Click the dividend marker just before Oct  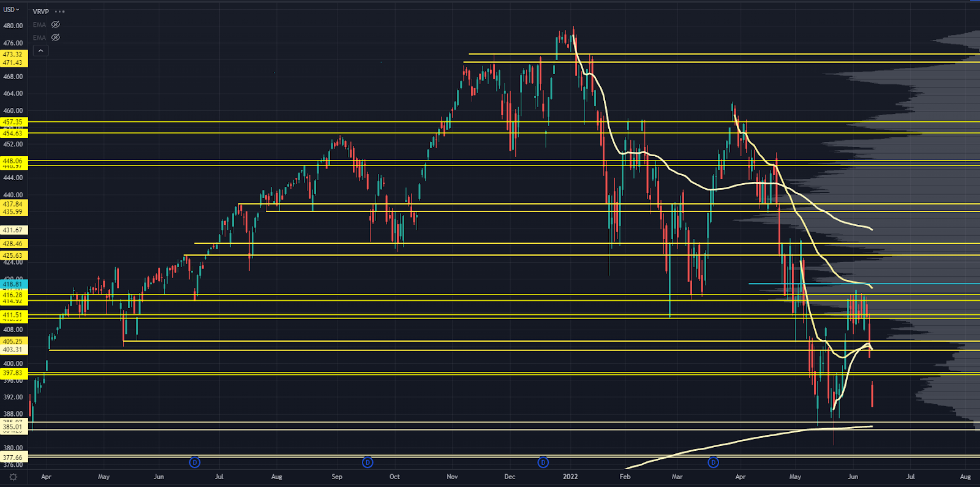[x=367, y=462]
